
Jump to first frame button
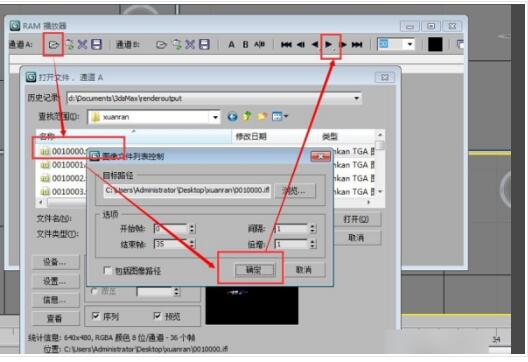pos(286,44)
